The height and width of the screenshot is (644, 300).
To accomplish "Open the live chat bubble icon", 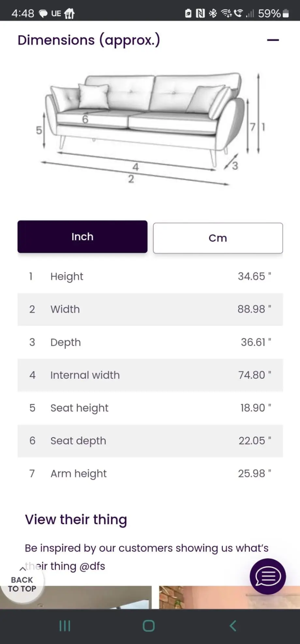I will (x=268, y=576).
